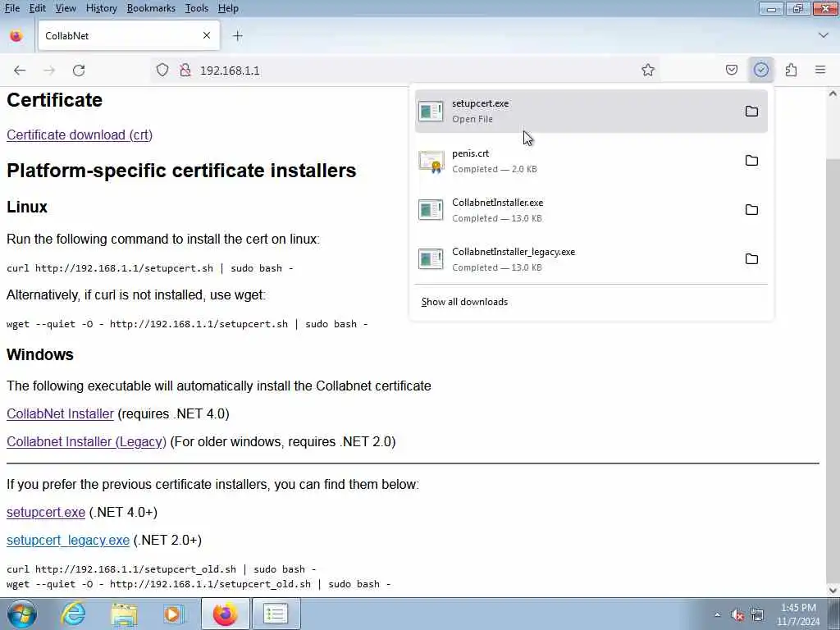Click the vertical scrollbar thumb

(x=833, y=370)
